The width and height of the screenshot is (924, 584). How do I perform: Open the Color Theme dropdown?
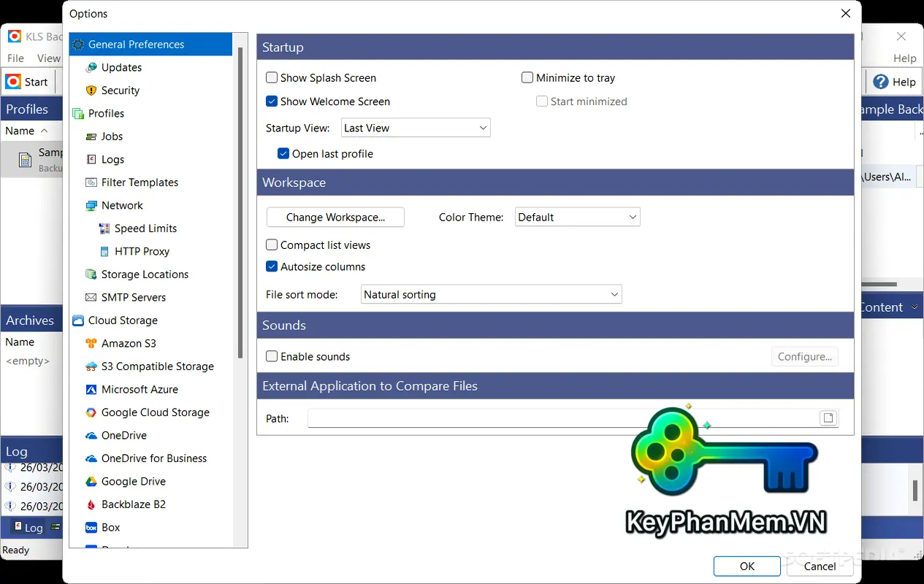tap(577, 217)
